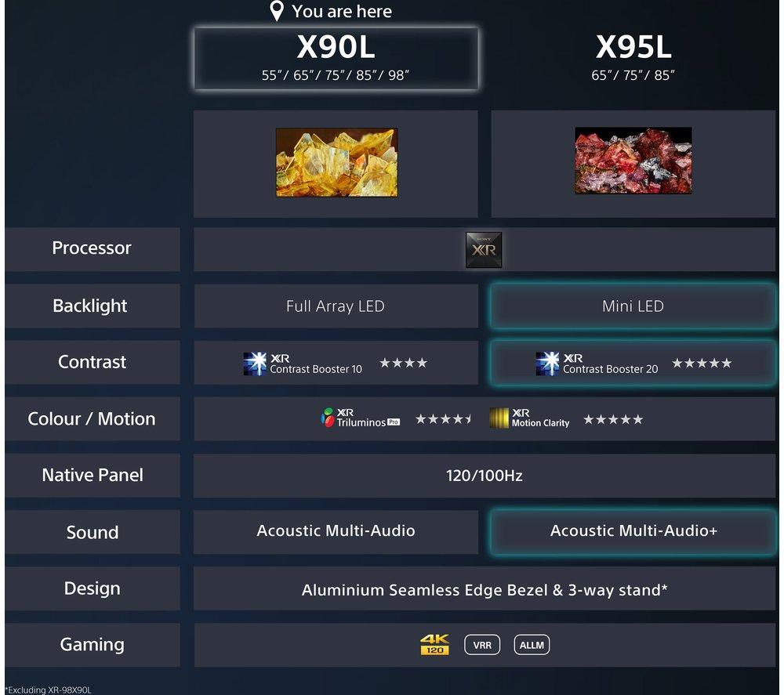Click the five-star Contrast Booster 20 rating

point(702,364)
